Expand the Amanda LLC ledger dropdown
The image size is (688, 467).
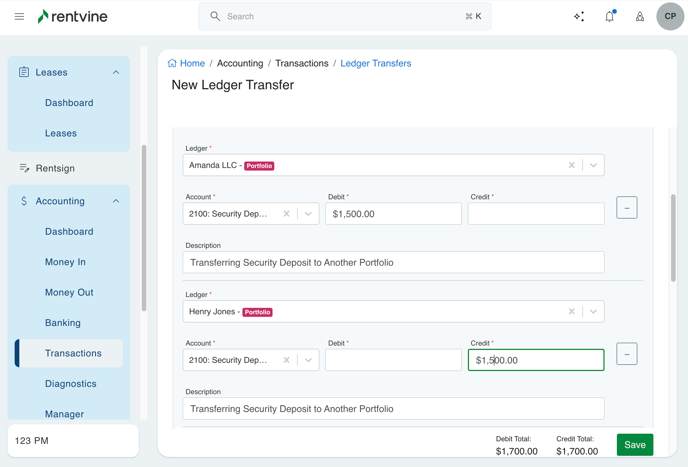tap(593, 165)
